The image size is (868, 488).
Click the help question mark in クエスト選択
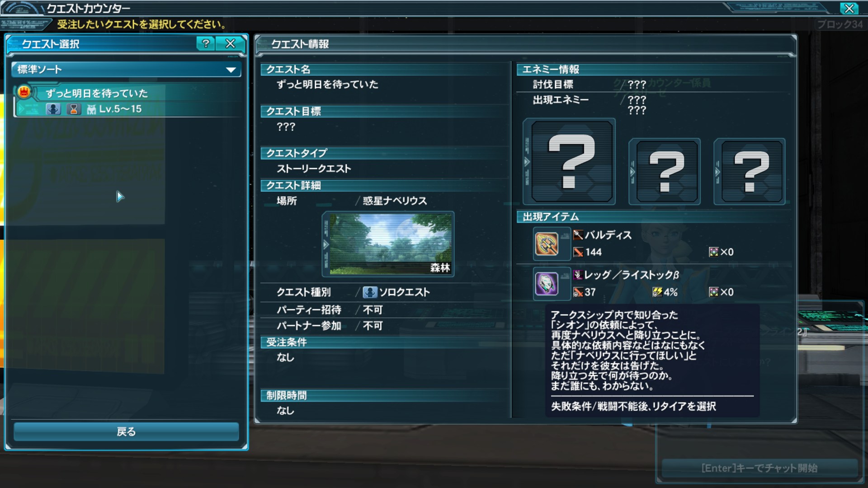206,43
